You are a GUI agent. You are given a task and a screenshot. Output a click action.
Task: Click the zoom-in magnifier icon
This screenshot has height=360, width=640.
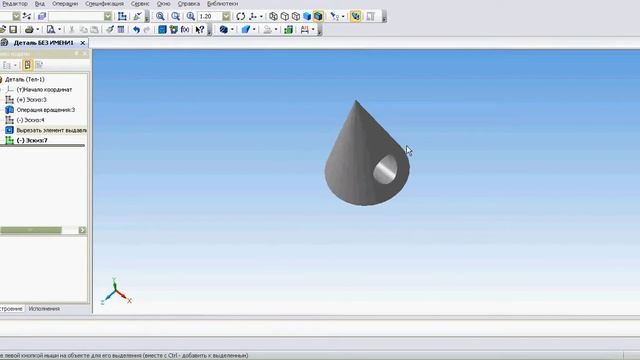tap(160, 16)
